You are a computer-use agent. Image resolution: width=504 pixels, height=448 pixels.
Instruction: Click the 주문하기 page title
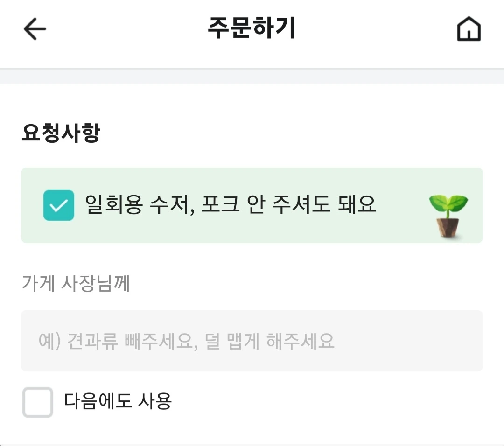click(x=252, y=28)
